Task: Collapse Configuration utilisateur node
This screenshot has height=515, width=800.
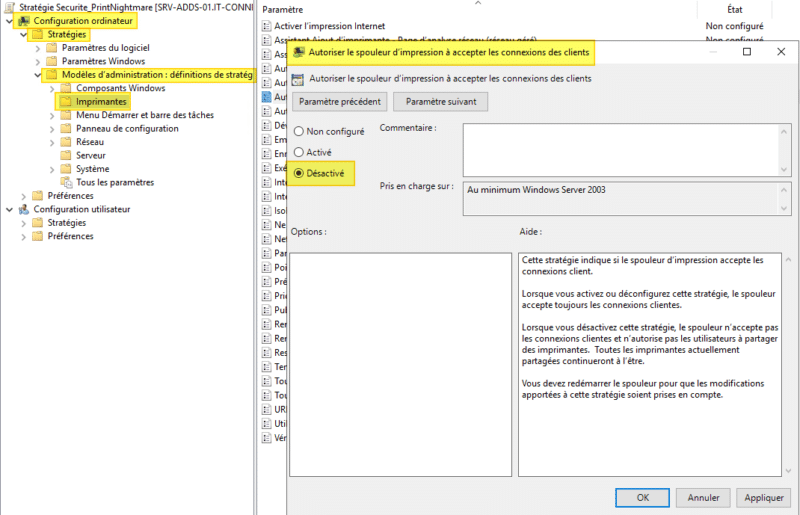Action: coord(9,209)
